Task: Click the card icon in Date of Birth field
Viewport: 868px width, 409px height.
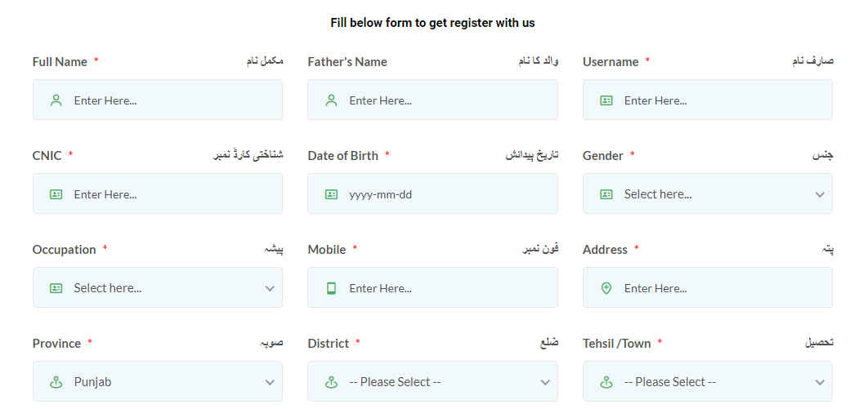Action: [x=331, y=194]
